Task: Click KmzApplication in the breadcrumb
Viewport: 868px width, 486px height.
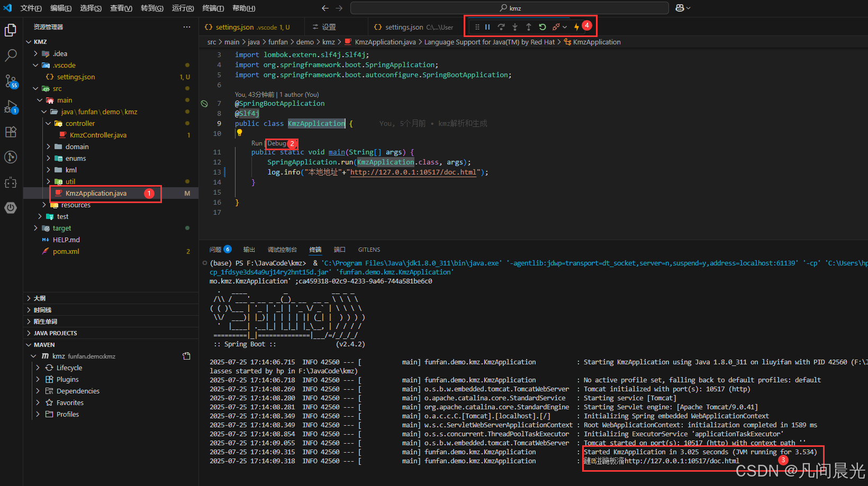Action: tap(596, 42)
